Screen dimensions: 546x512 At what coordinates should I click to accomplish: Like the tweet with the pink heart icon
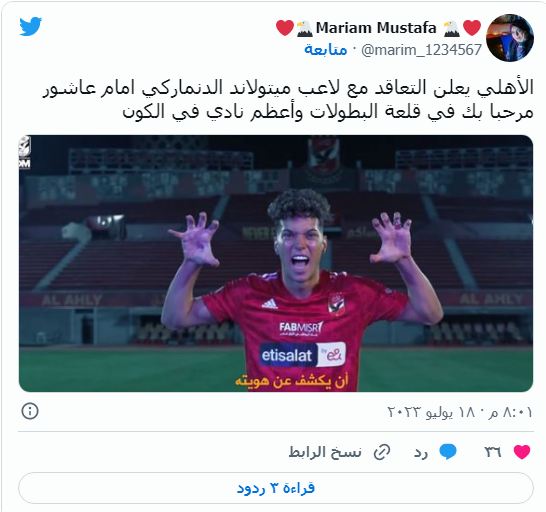[x=522, y=452]
